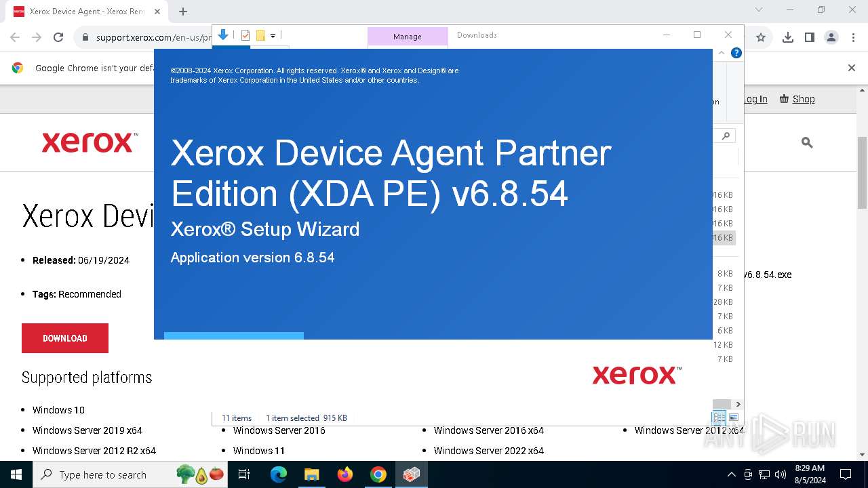Click the shopping basket icon beside Shop

pyautogui.click(x=784, y=99)
